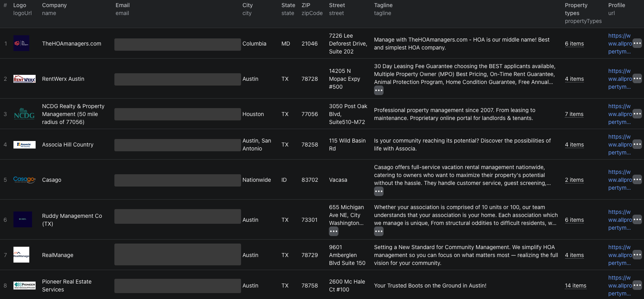This screenshot has height=299, width=644.
Task: Select the 'Vacasa' street cell
Action: [x=338, y=180]
